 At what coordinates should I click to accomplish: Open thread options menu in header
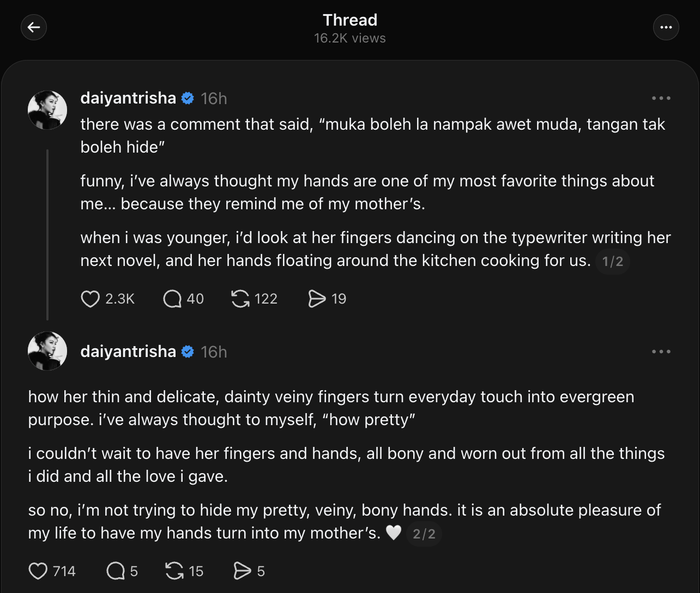pyautogui.click(x=666, y=28)
